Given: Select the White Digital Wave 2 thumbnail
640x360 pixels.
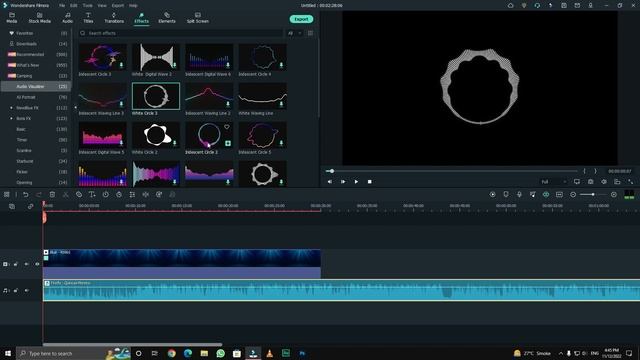Looking at the screenshot, I should (156, 57).
